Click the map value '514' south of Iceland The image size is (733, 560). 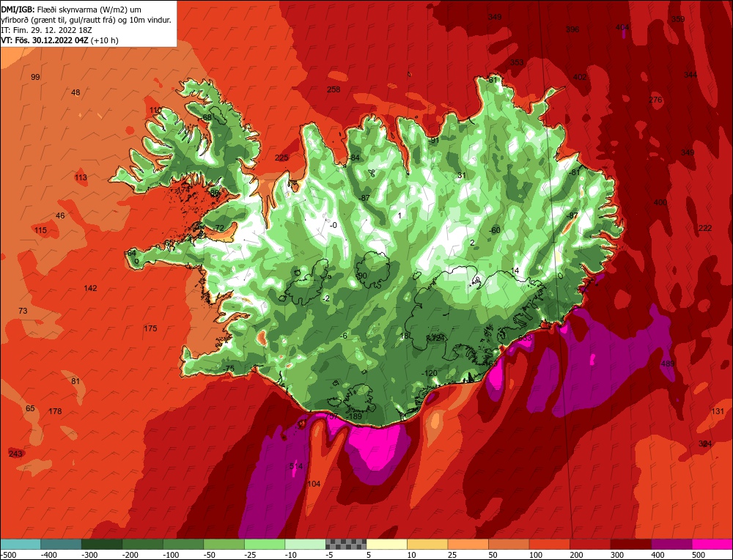point(296,466)
